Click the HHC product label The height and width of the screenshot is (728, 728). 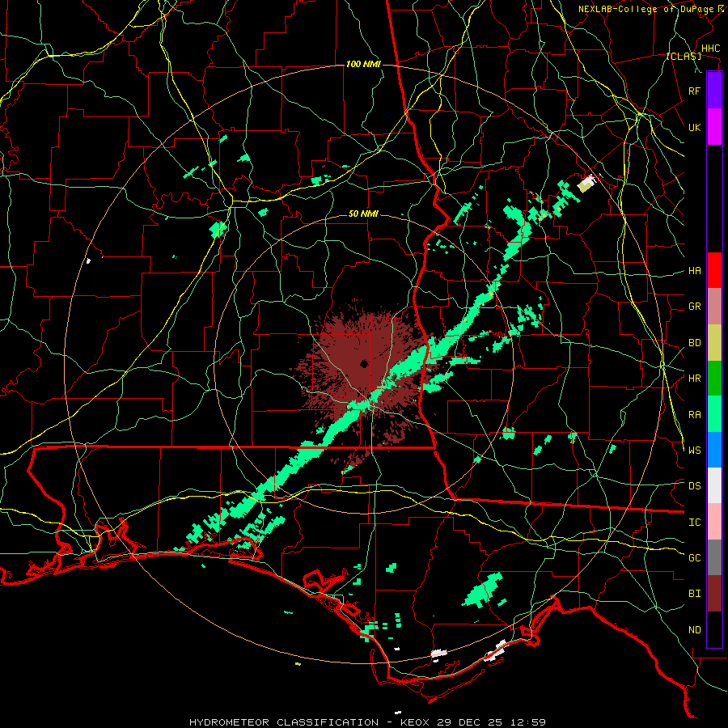coord(710,49)
